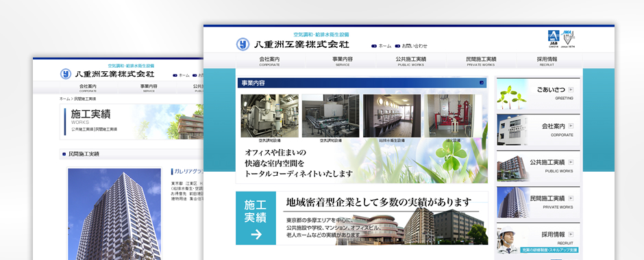The image size is (644, 260).
Task: Open 民間施工実績 PRIVATE WORKS menu item
Action: (481, 61)
